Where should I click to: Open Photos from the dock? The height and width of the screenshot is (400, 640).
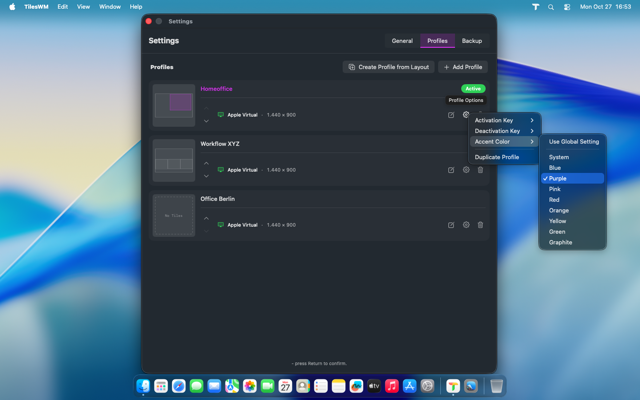pyautogui.click(x=250, y=386)
